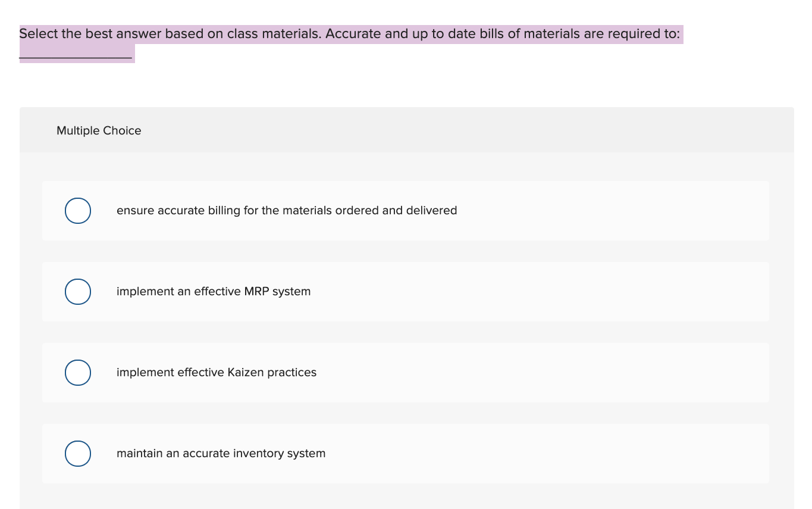
Task: Click the answer about accurate billing for materials
Action: (x=287, y=210)
